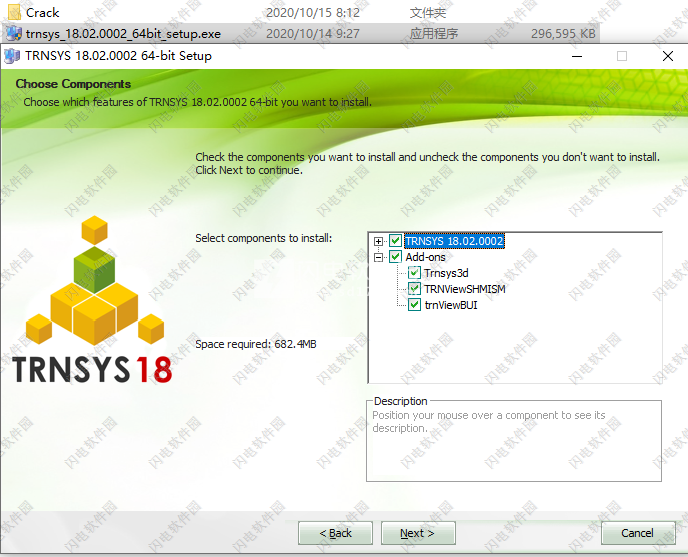Screen dimensions: 688x557
Task: Click the Space required: 682.4MB text
Action: [256, 344]
